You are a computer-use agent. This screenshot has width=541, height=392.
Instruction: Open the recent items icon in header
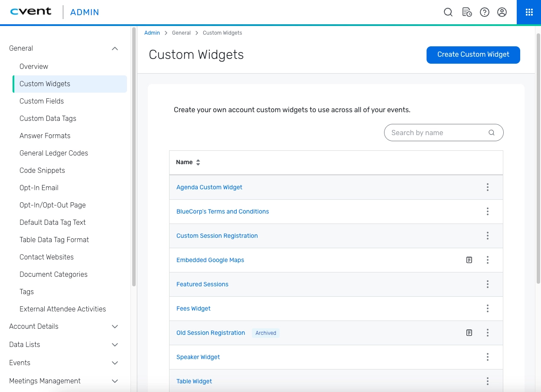(x=467, y=12)
